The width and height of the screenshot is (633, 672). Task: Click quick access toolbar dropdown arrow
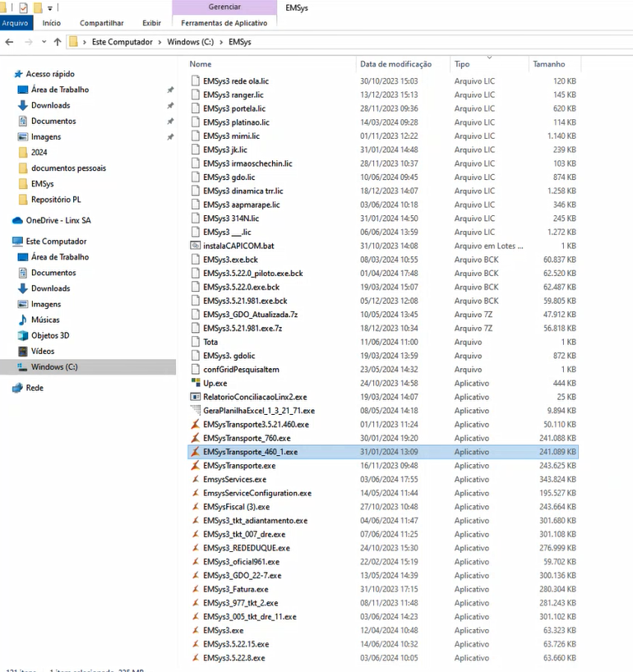50,7
